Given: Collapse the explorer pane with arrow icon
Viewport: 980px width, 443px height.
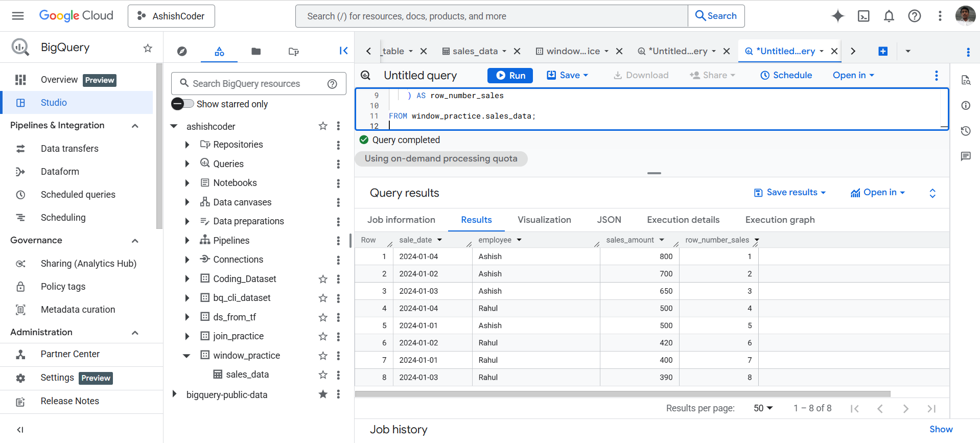Looking at the screenshot, I should [x=343, y=51].
